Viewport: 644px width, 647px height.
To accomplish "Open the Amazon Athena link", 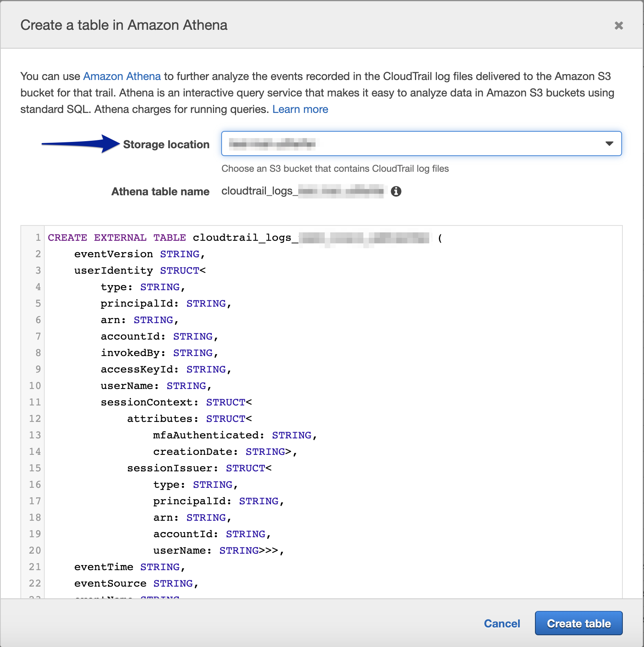I will pyautogui.click(x=122, y=76).
